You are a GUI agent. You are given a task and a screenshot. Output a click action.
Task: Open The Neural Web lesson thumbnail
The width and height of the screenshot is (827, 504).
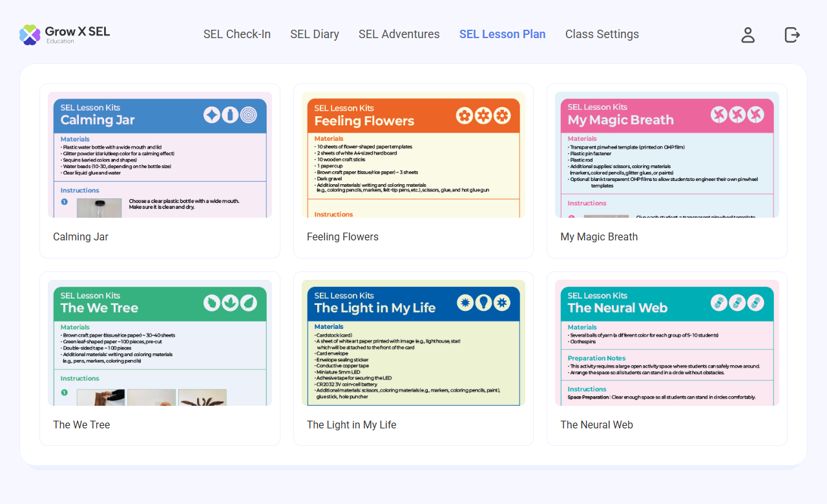point(667,342)
